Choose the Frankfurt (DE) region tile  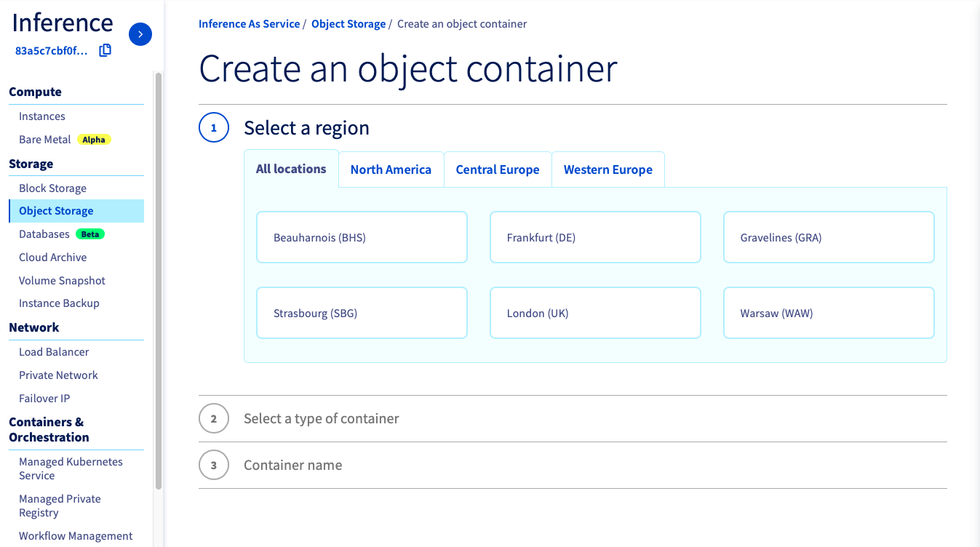click(594, 237)
